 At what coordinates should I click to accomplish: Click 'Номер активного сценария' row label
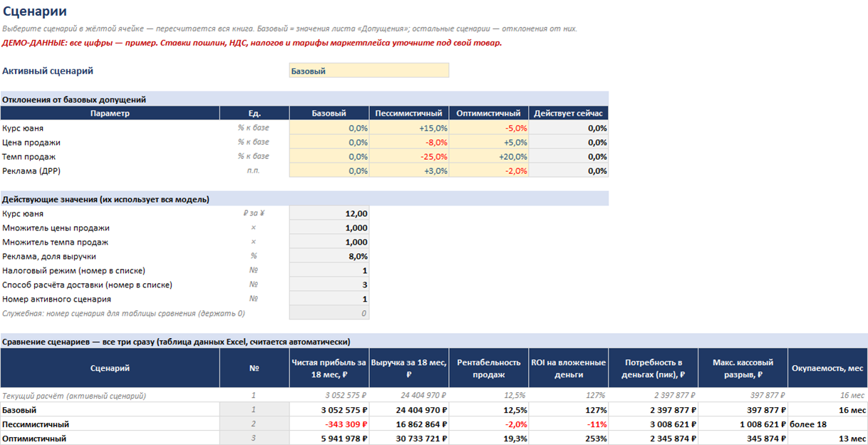coord(57,300)
